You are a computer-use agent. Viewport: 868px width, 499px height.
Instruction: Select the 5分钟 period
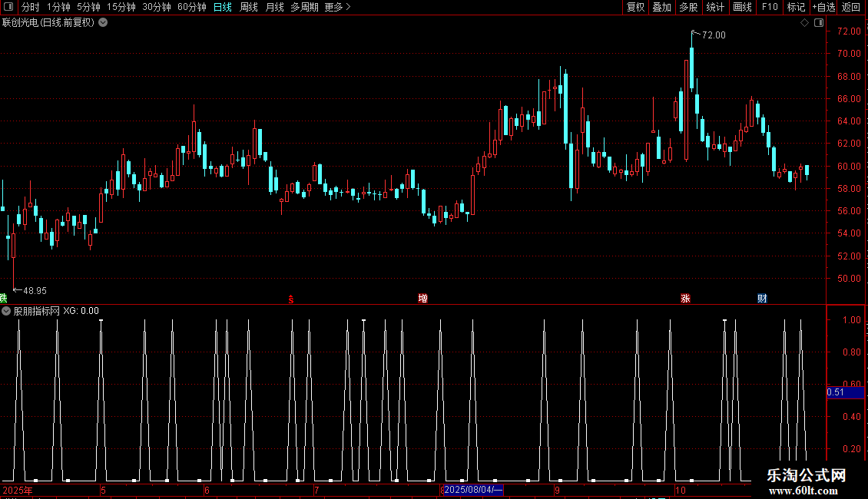(88, 7)
